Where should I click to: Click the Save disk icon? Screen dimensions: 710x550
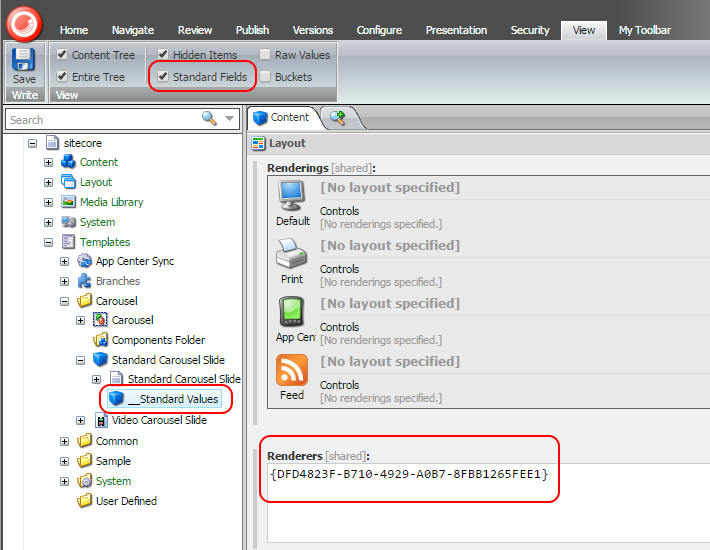pos(24,59)
